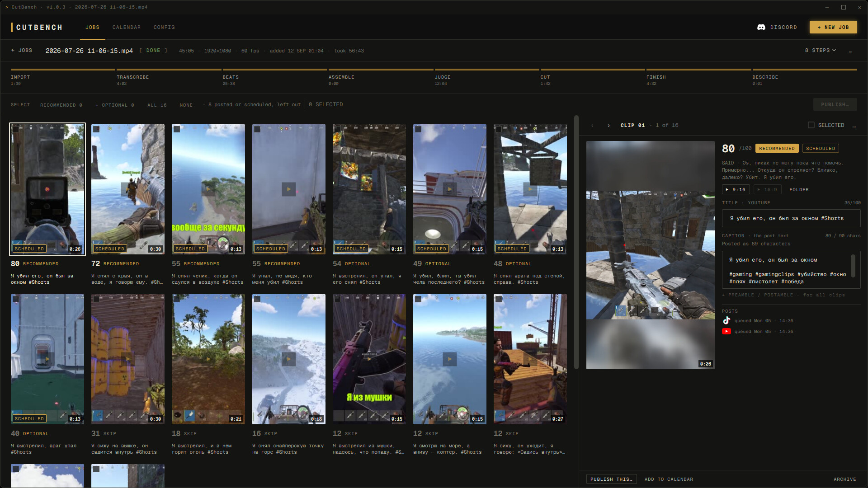The image size is (868, 488).
Task: Select RECOMMENDED 0 filter
Action: point(61,105)
